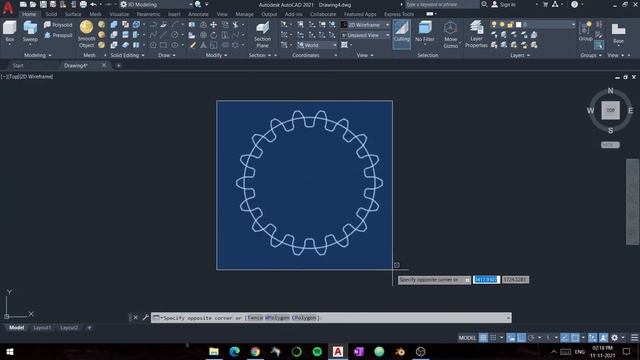This screenshot has width=640, height=360.
Task: Click the Undo arrow in quick access toolbar
Action: (93, 4)
